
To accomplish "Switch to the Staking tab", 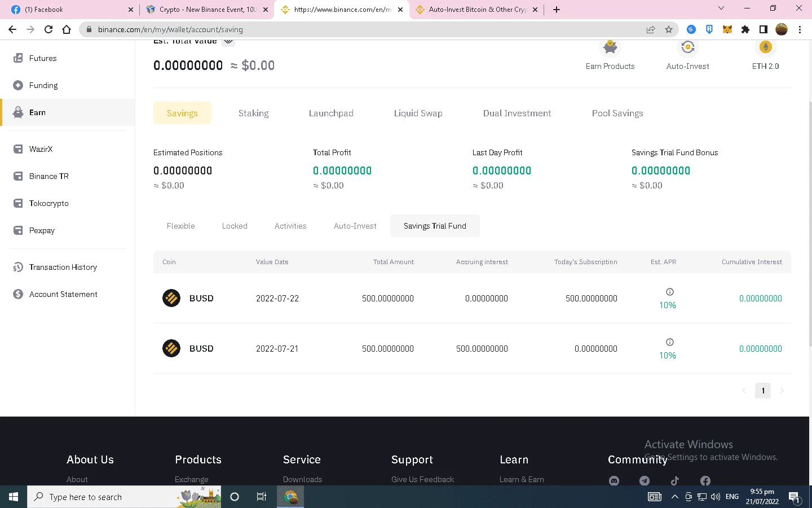I will [x=253, y=113].
